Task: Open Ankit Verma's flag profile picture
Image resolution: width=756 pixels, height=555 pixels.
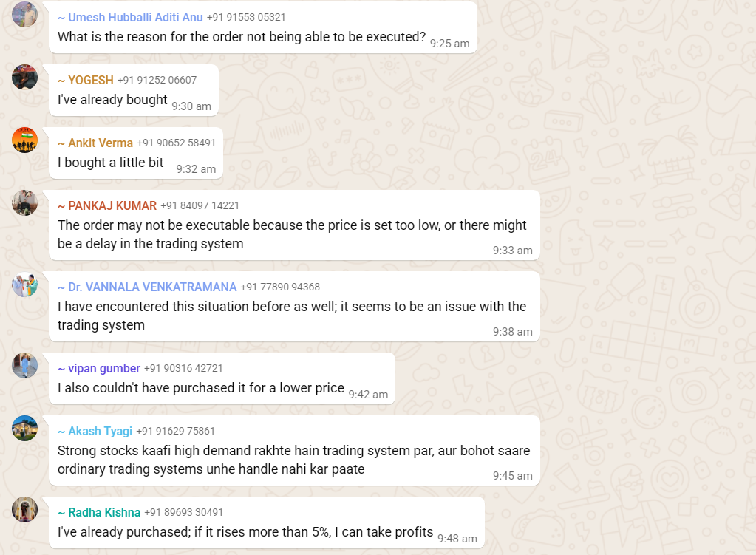Action: pyautogui.click(x=24, y=140)
